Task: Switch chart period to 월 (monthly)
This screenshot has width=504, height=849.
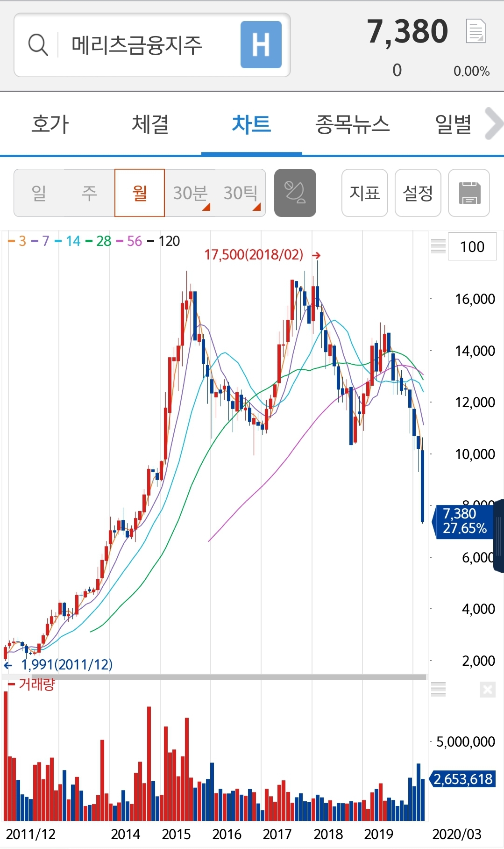Action: tap(140, 193)
